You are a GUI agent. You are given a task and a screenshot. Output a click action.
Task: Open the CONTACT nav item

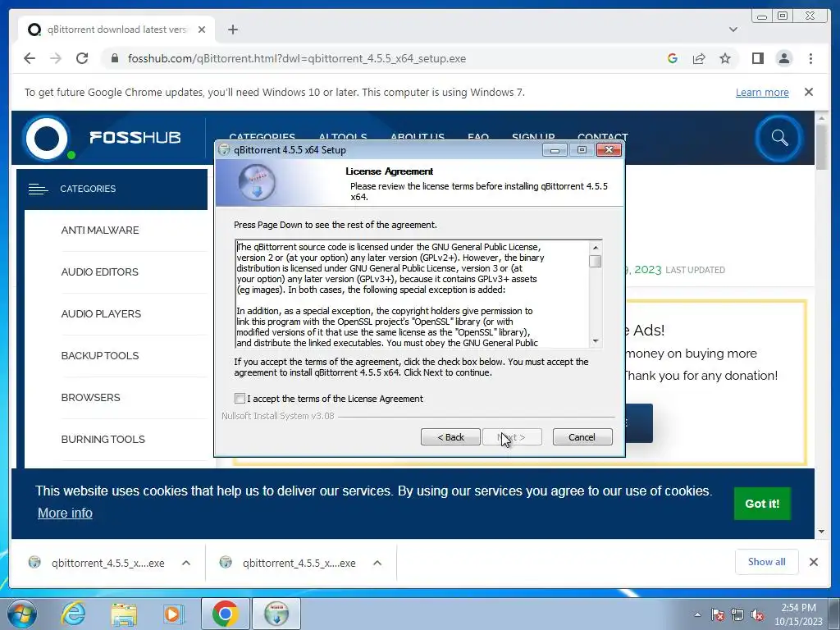pyautogui.click(x=603, y=137)
